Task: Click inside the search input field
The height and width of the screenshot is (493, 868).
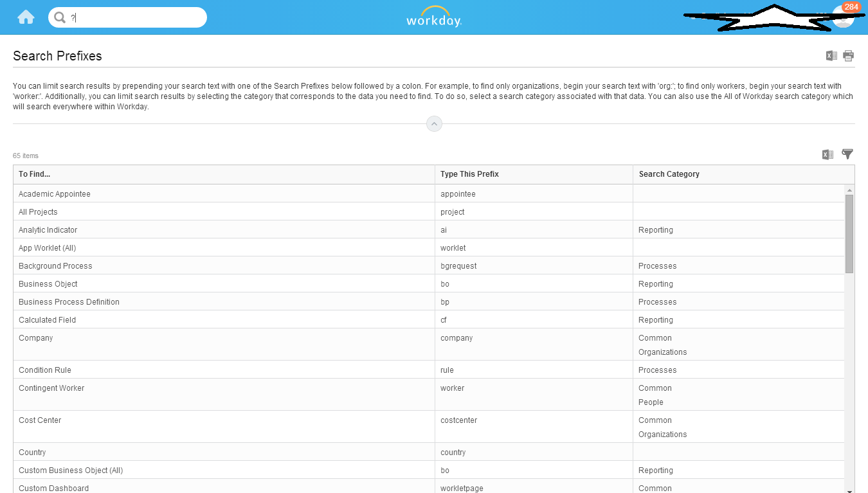Action: pyautogui.click(x=129, y=17)
